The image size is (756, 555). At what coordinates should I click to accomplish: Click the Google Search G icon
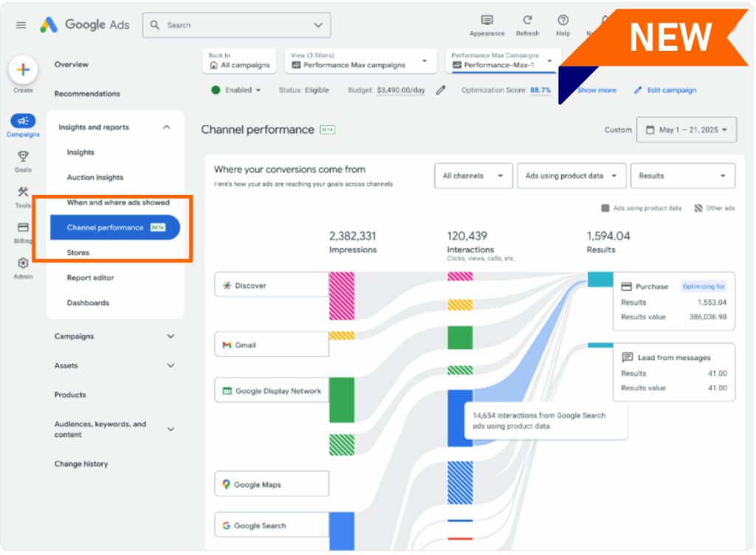coord(226,525)
